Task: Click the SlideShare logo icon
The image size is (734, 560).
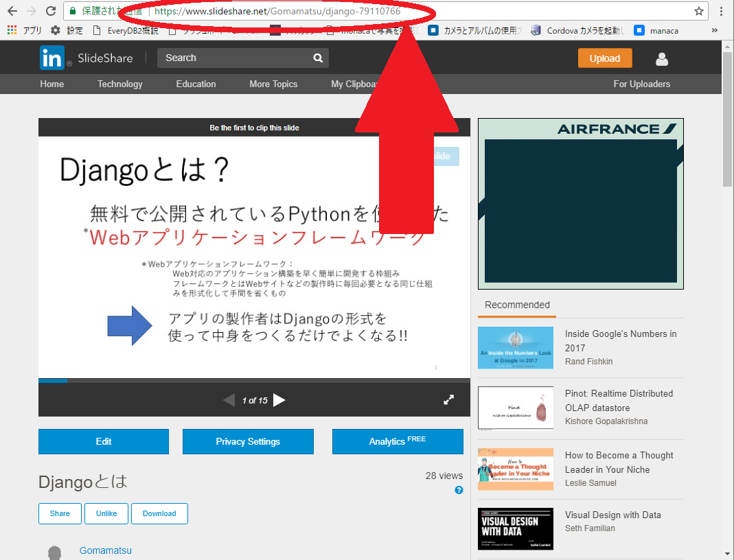Action: [x=51, y=58]
